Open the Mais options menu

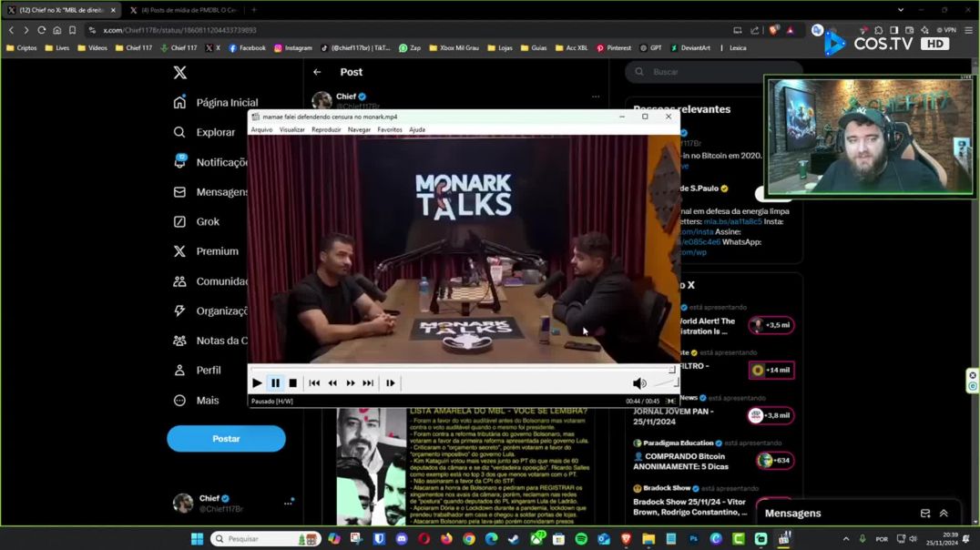coord(196,400)
